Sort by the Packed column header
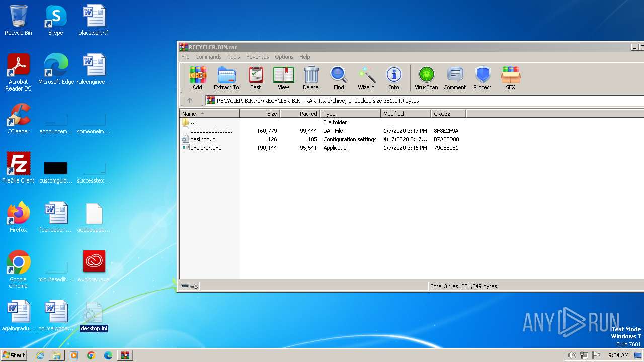The image size is (644, 362). (x=300, y=114)
